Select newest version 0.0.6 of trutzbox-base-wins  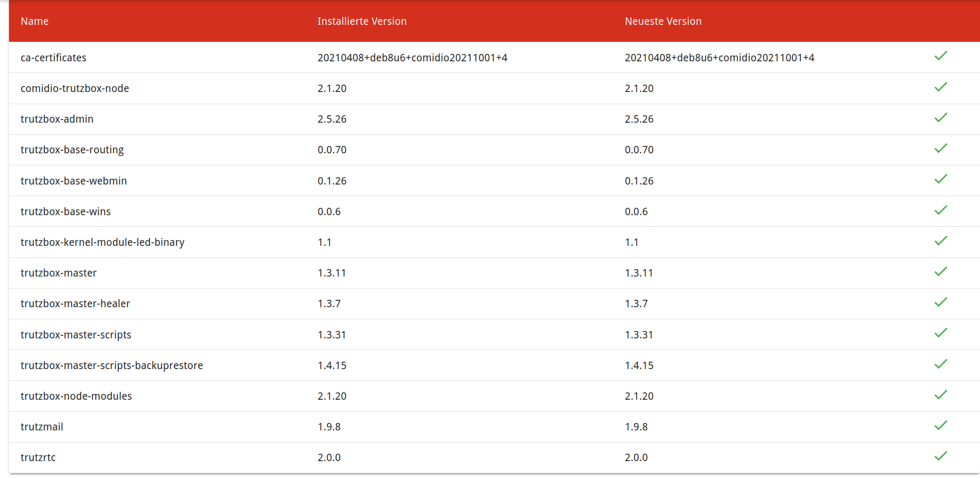tap(636, 212)
